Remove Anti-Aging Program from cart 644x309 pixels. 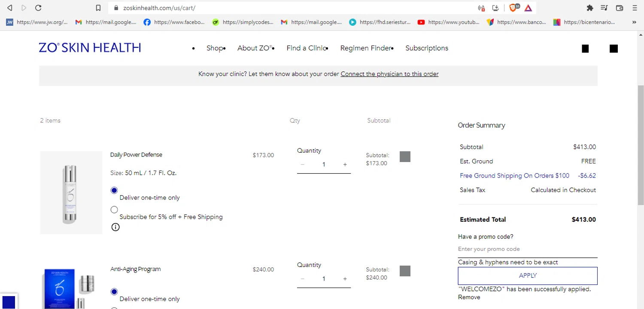pyautogui.click(x=405, y=271)
